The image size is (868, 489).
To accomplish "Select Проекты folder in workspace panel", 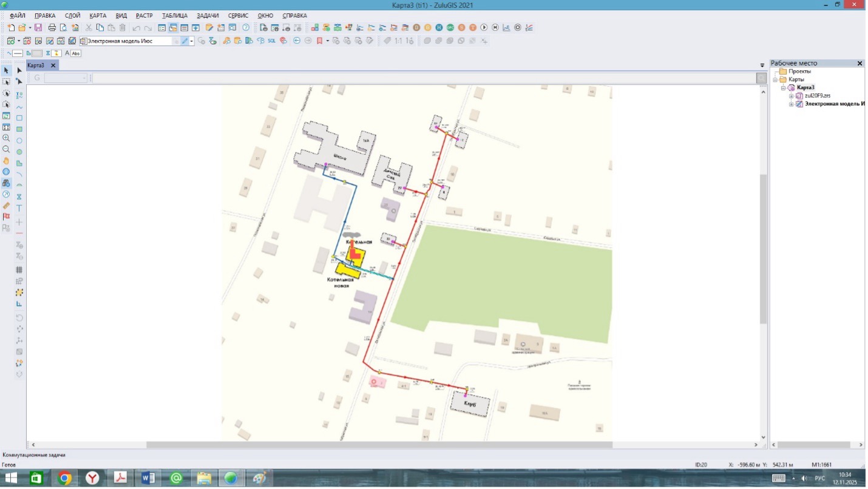I will [x=799, y=72].
